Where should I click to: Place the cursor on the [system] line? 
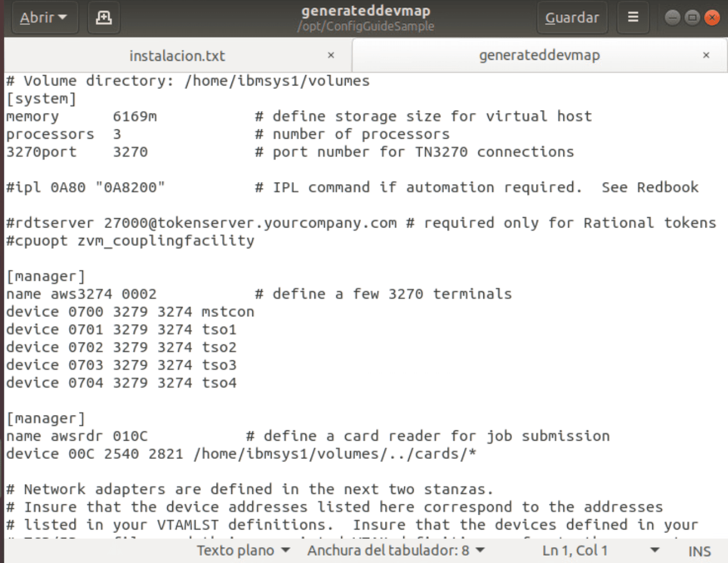41,99
